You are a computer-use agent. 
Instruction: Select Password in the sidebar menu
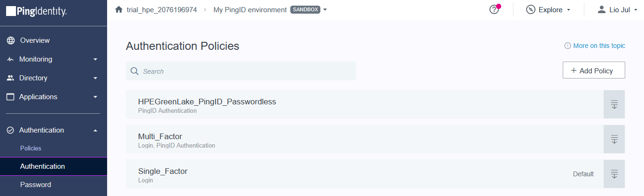click(x=36, y=185)
